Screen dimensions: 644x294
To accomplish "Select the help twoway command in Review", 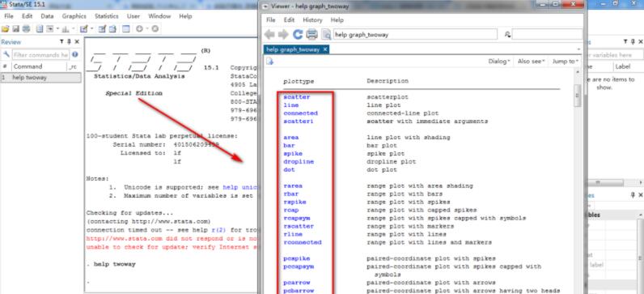I will [40, 77].
